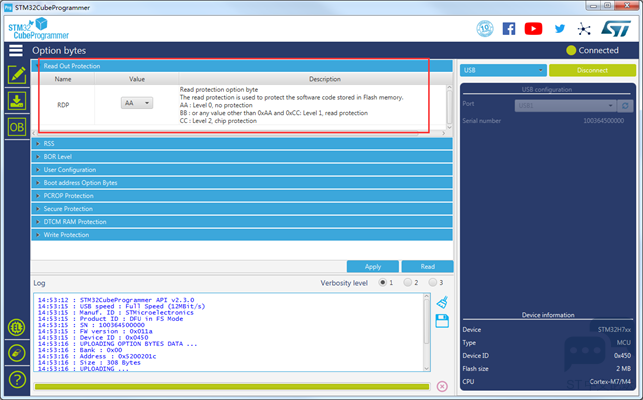643x400 pixels.
Task: Expand the Secure Protection section
Action: 242,209
